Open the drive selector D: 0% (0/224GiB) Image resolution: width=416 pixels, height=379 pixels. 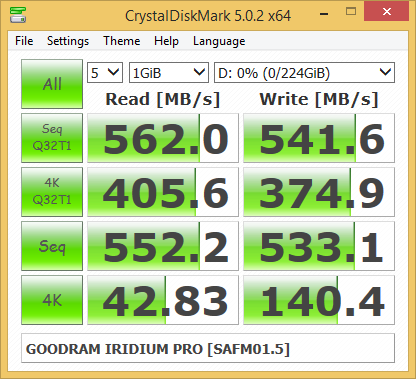coord(304,72)
